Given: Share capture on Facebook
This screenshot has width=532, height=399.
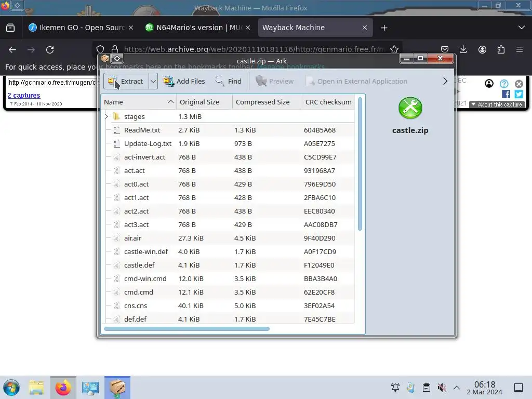Looking at the screenshot, I should 506,94.
